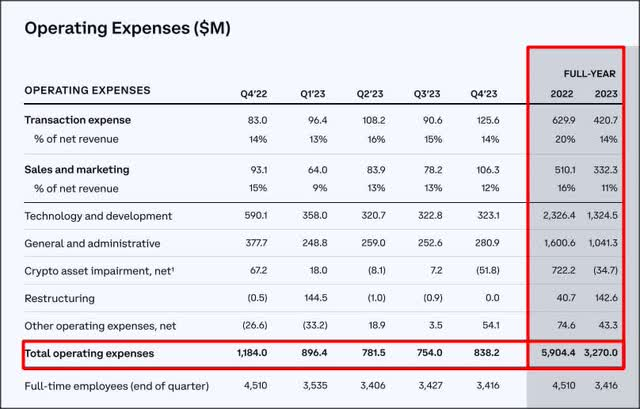640x409 pixels.
Task: Click the Full-time employees row label
Action: pyautogui.click(x=116, y=387)
